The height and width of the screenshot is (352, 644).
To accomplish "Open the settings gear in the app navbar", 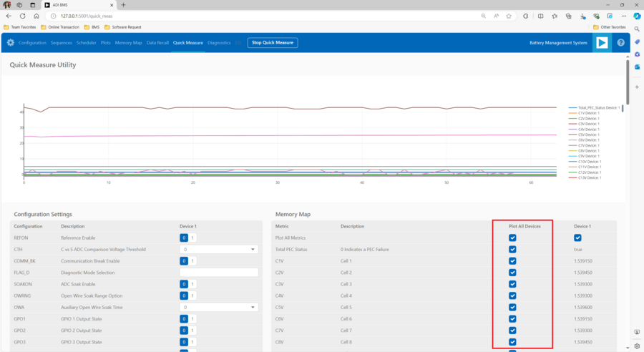I will point(11,43).
